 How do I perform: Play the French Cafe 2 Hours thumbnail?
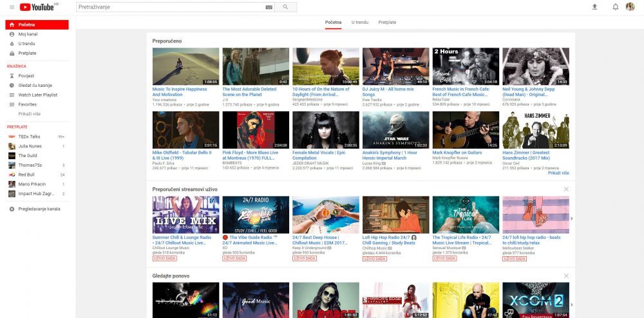click(466, 66)
